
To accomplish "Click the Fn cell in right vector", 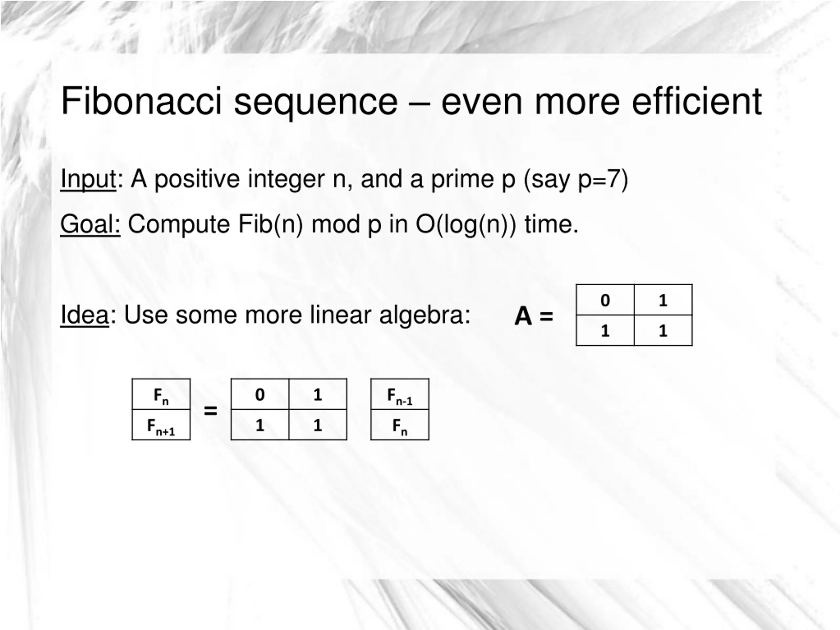I will pyautogui.click(x=400, y=424).
